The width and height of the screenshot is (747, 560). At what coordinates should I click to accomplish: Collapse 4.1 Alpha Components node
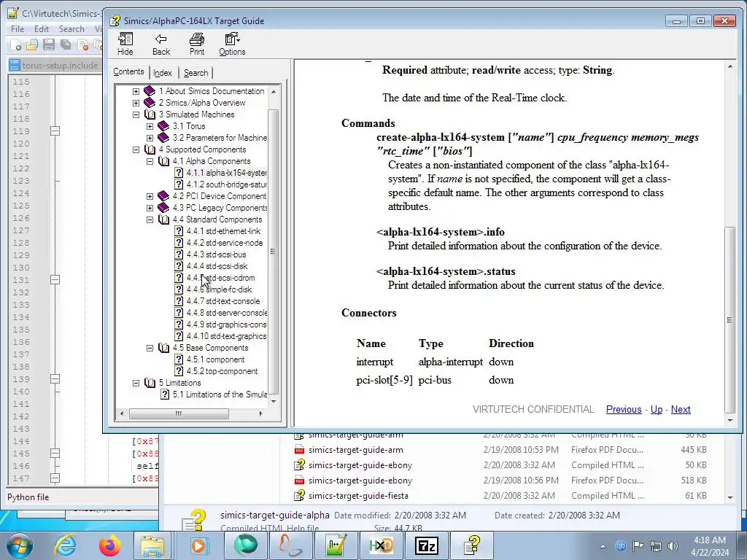tap(150, 161)
